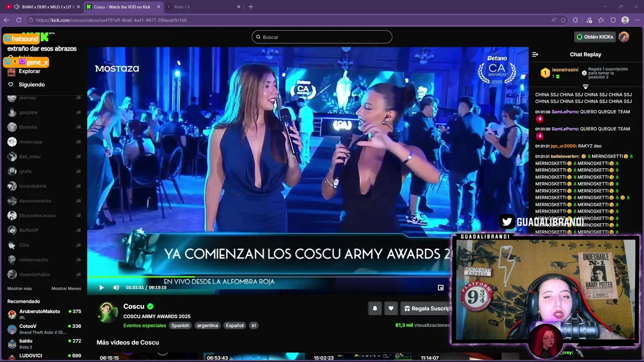Collapse the Chat Replay panel
Viewport: 644px width, 362px height.
click(x=535, y=54)
